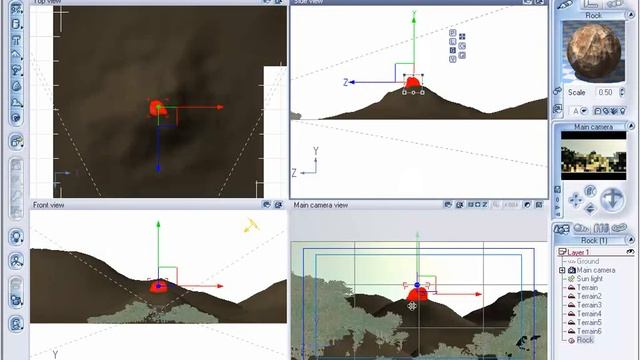Select Ground in the layer tree

[587, 261]
